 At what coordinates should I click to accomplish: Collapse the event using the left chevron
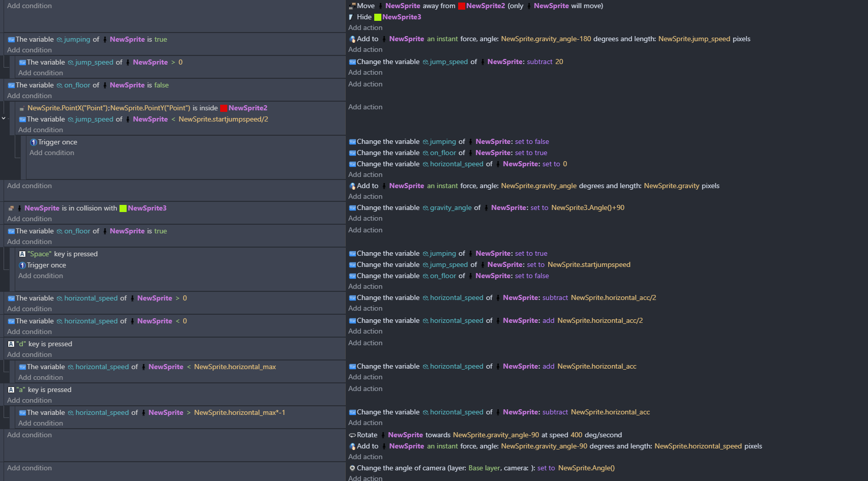pos(4,118)
